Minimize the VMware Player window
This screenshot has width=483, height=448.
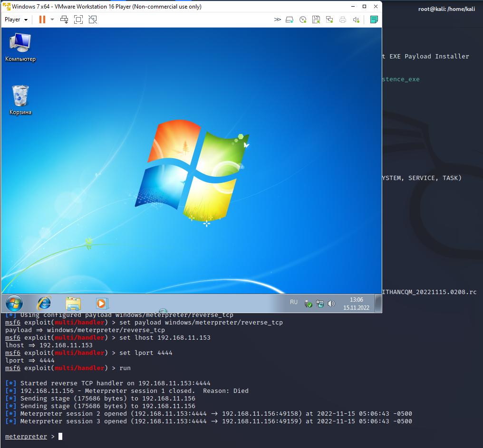353,7
